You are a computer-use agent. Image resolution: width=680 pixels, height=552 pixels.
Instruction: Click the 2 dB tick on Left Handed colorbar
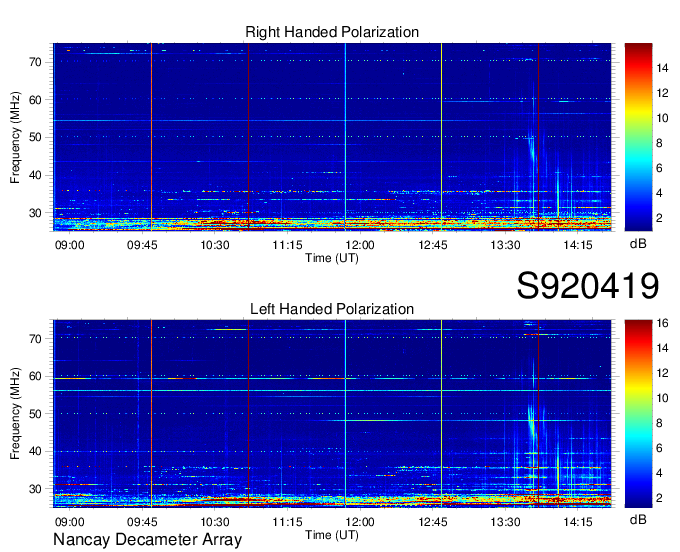660,498
